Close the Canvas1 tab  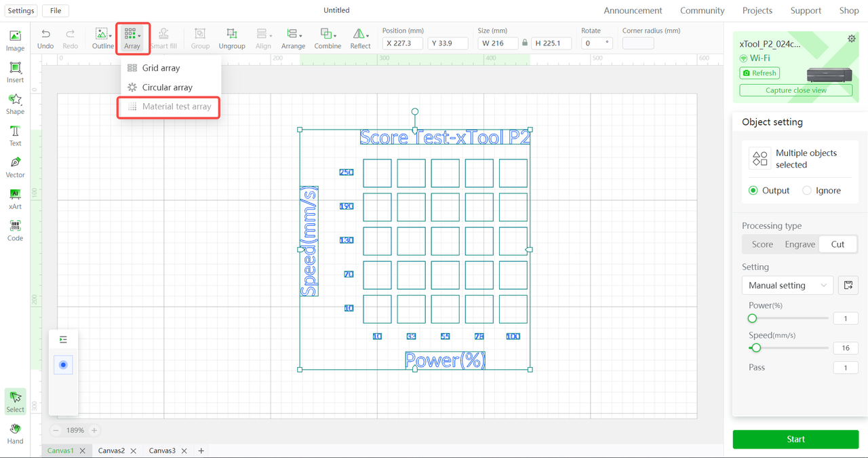pos(83,451)
